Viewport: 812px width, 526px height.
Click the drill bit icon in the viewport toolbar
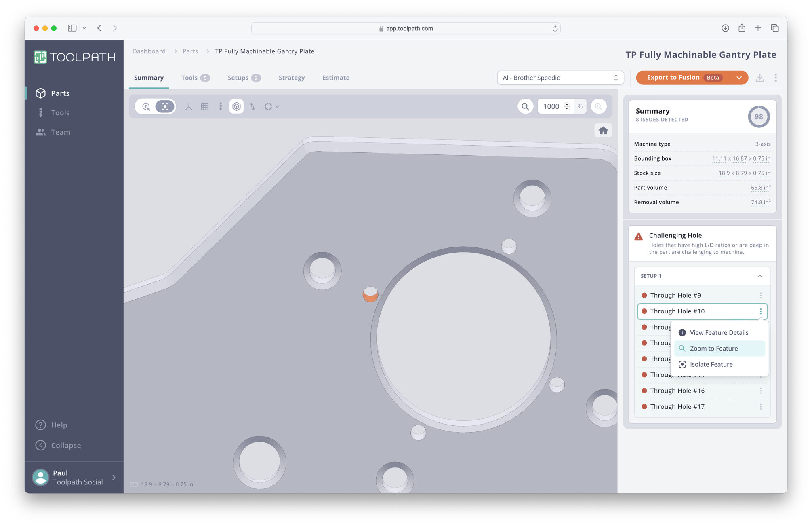221,106
